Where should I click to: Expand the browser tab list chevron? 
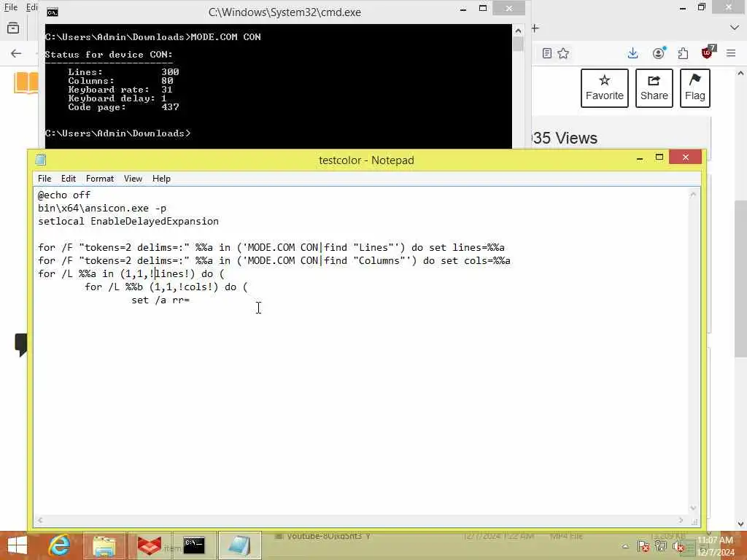pyautogui.click(x=734, y=28)
